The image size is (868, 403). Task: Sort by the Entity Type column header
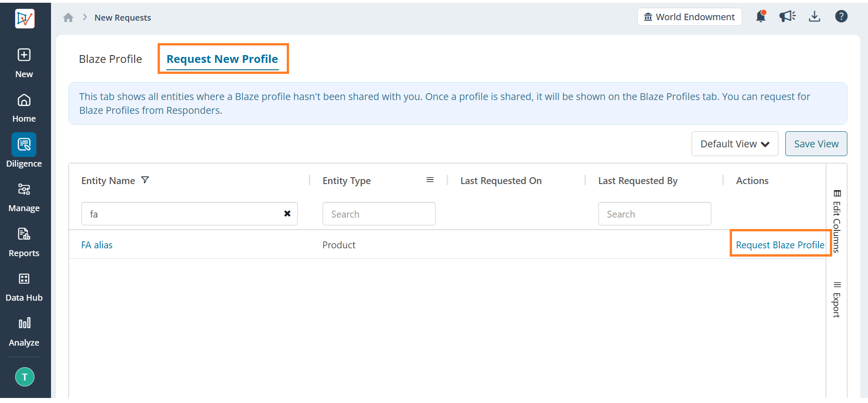(346, 181)
